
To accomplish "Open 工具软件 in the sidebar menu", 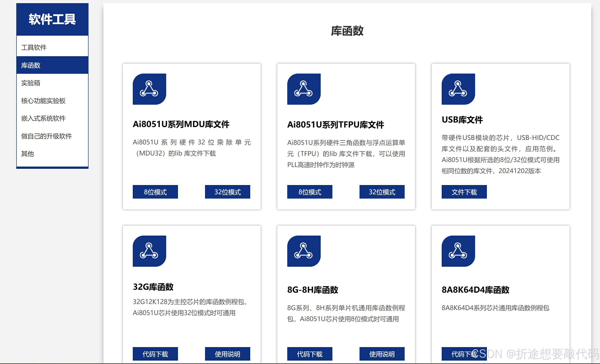I will click(34, 47).
